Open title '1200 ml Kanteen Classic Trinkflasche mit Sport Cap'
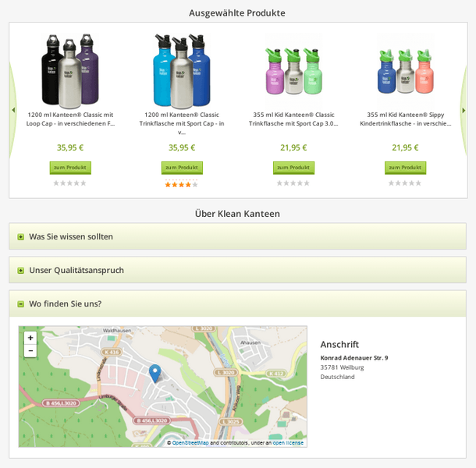The width and height of the screenshot is (476, 468). 182,123
